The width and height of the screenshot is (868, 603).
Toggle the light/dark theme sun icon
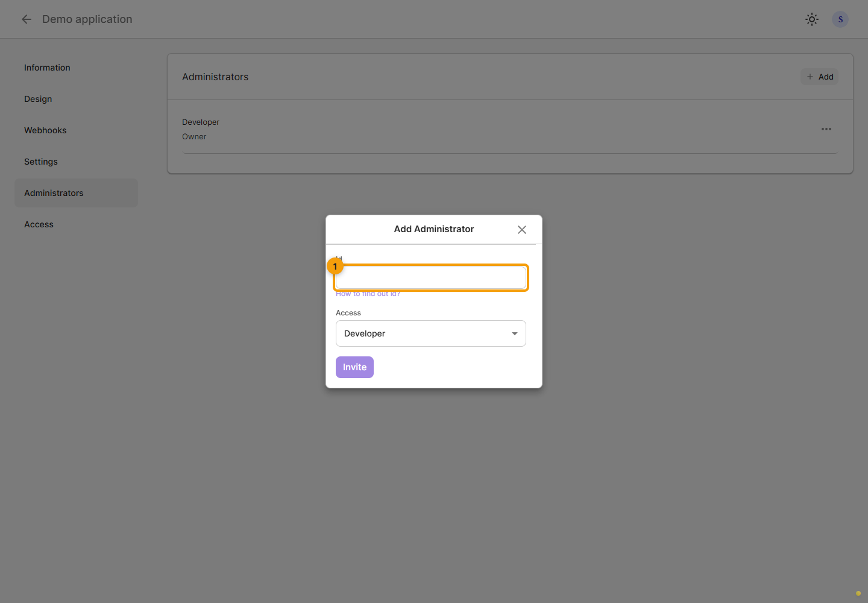812,19
